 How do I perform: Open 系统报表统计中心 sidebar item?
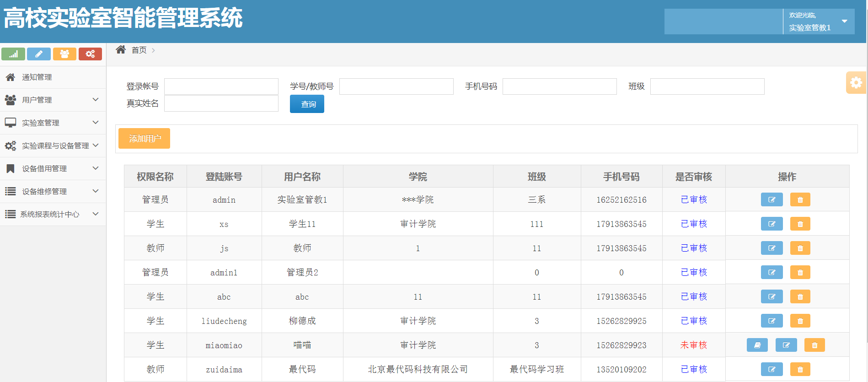pyautogui.click(x=49, y=214)
